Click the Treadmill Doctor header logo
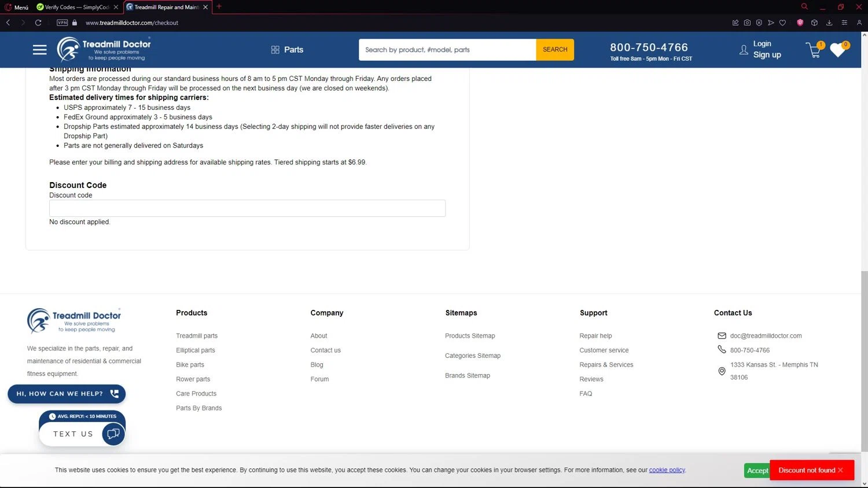The image size is (868, 488). [x=104, y=49]
